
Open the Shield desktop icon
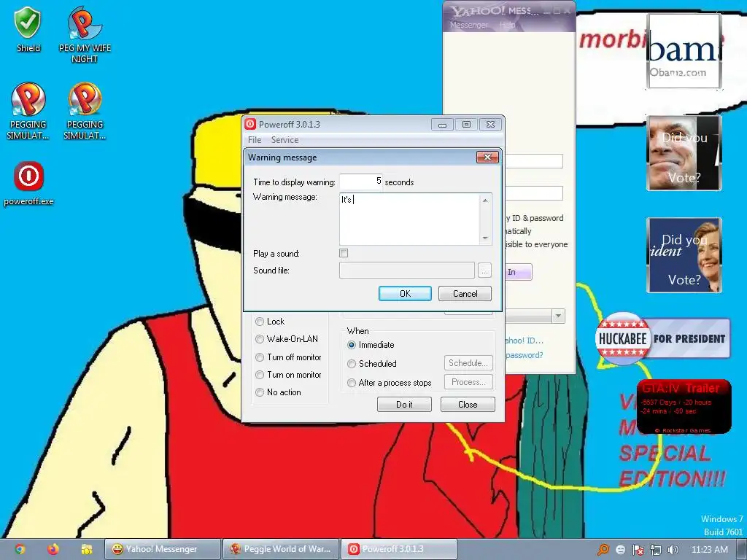[28, 29]
